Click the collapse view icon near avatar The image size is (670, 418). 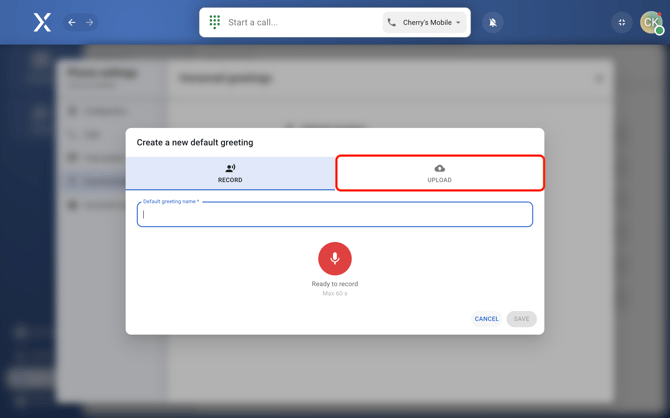point(622,22)
